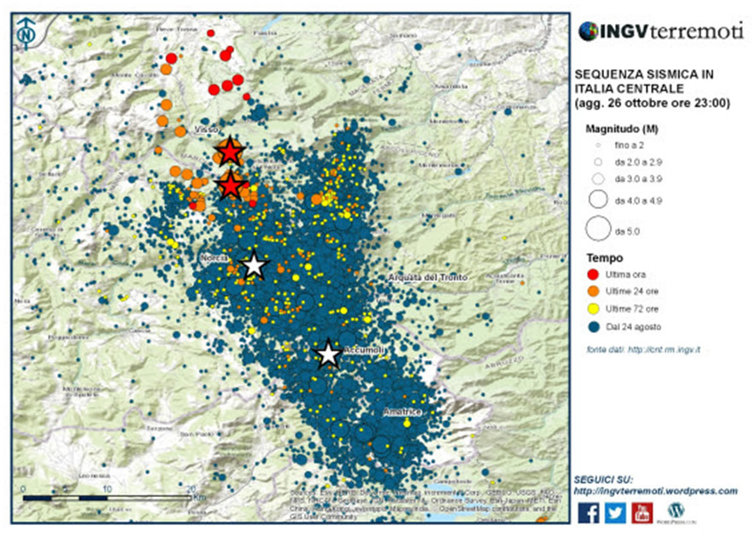Click the 'SEQUENZA SISMICA IN' heading
The width and height of the screenshot is (756, 537).
[644, 75]
